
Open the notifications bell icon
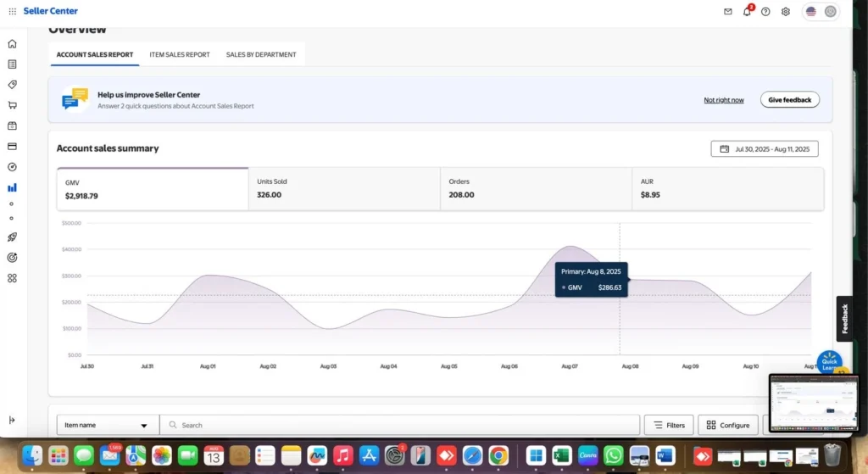point(747,12)
